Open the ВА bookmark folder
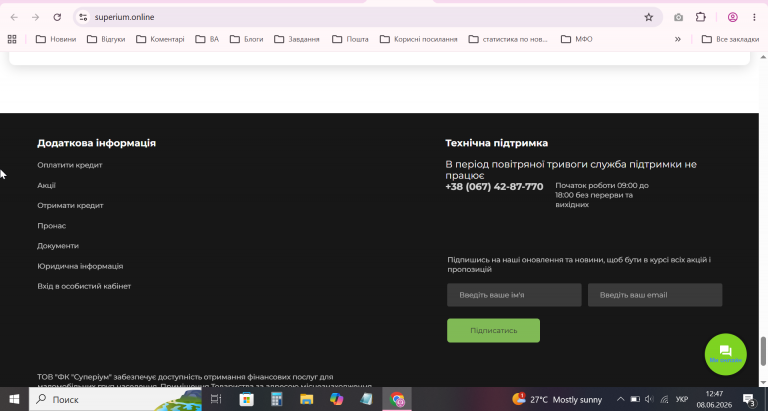This screenshot has width=768, height=411. click(x=207, y=39)
